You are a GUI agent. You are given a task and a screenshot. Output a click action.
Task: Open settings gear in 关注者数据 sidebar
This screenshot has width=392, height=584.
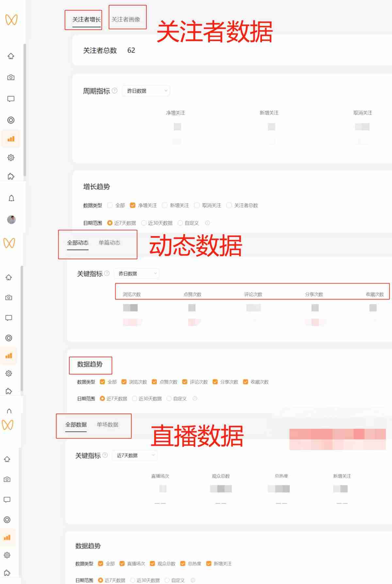click(11, 158)
